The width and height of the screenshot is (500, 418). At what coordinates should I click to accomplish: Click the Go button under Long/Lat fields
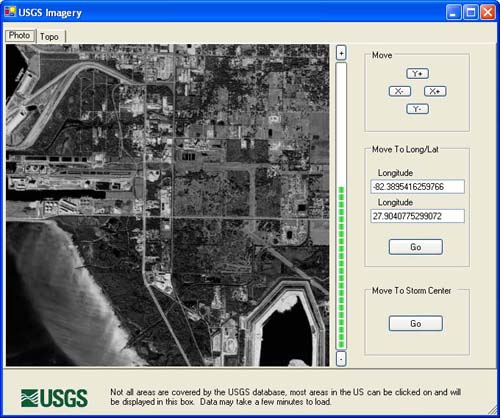pos(416,247)
